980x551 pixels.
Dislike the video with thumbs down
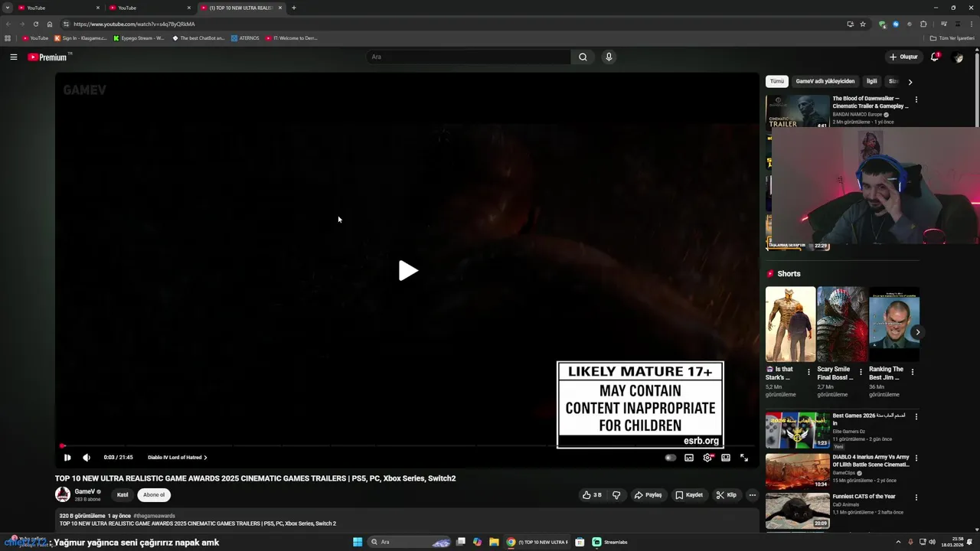click(x=616, y=495)
